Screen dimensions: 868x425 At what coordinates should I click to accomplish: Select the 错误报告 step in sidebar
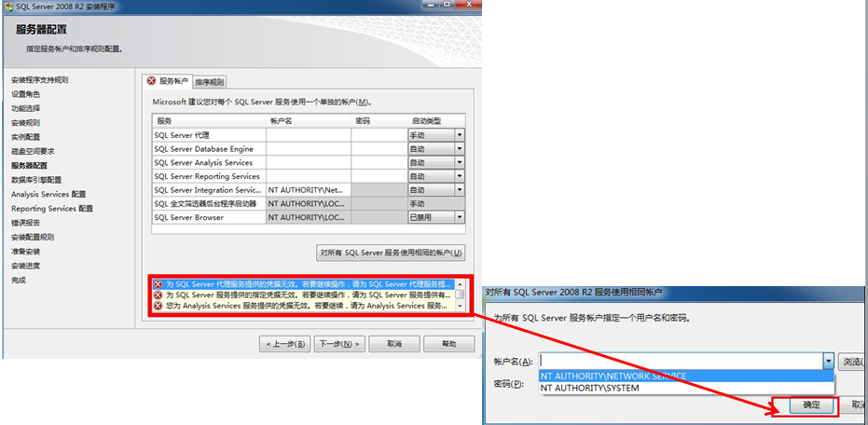point(25,223)
